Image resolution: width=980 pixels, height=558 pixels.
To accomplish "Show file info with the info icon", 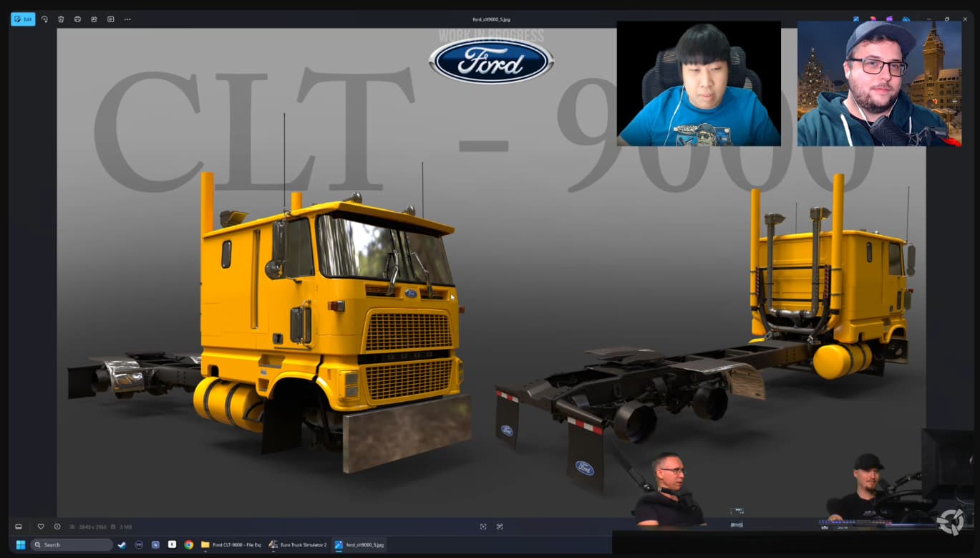I will pyautogui.click(x=57, y=526).
